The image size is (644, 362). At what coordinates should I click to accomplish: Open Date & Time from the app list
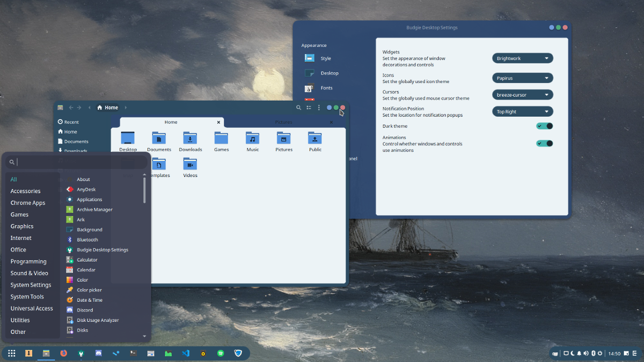pyautogui.click(x=84, y=300)
